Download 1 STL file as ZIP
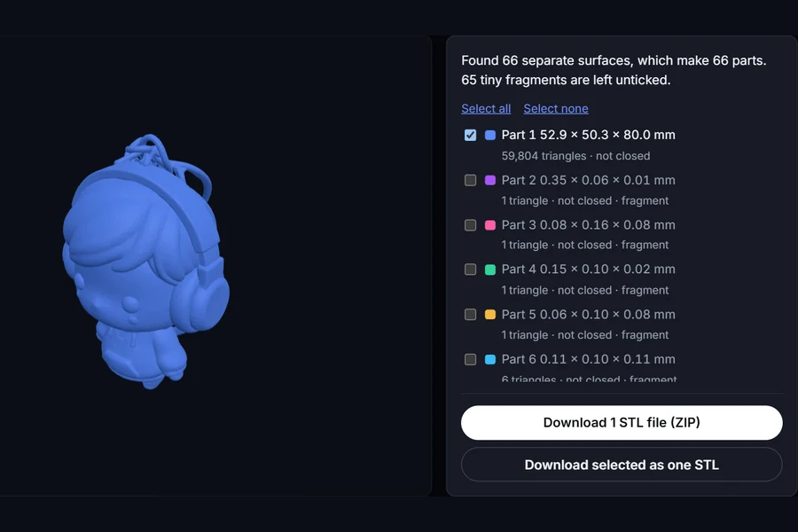This screenshot has width=798, height=532. (x=622, y=423)
